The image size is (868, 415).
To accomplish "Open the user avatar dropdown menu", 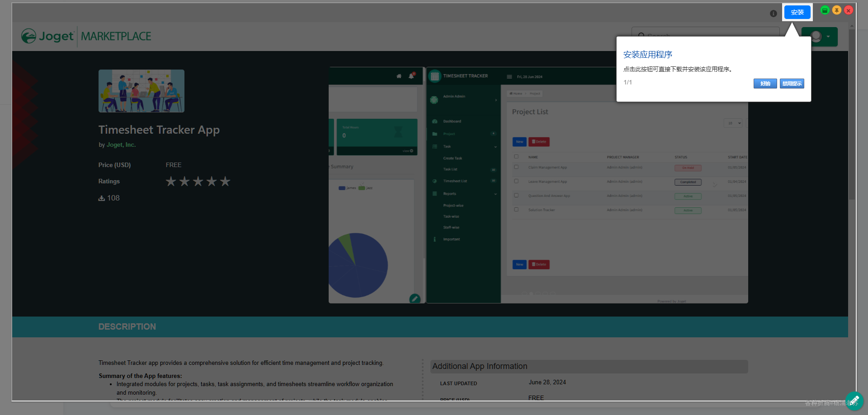I will point(820,37).
